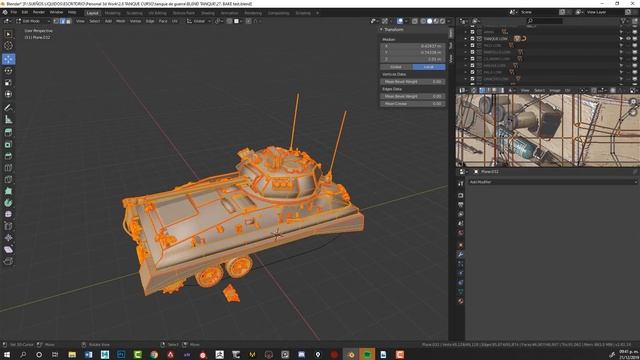The width and height of the screenshot is (640, 360).
Task: Adjust the Mean Crease slider
Action: (x=413, y=104)
